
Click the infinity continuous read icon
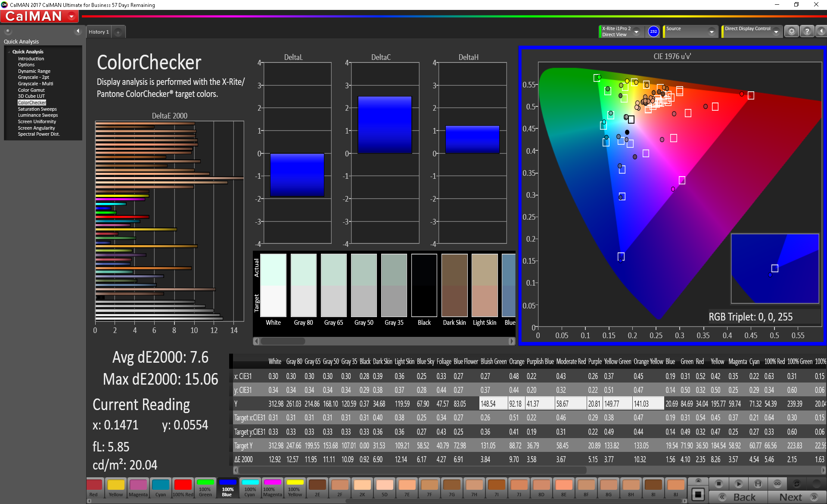(x=777, y=484)
